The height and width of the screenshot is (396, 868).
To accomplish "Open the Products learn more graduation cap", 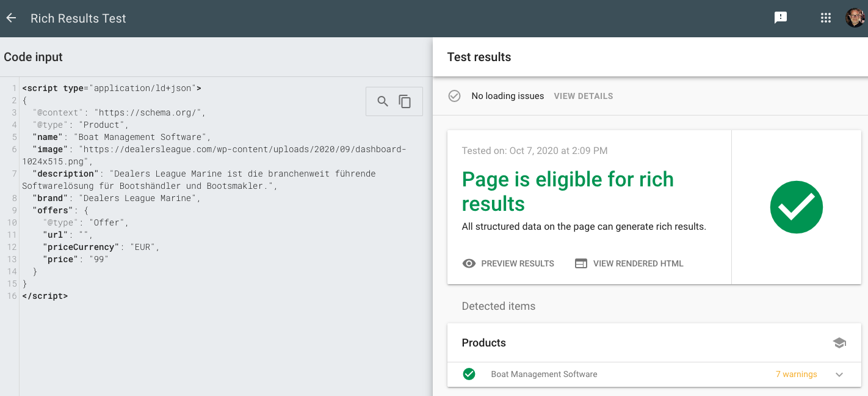I will [x=839, y=343].
